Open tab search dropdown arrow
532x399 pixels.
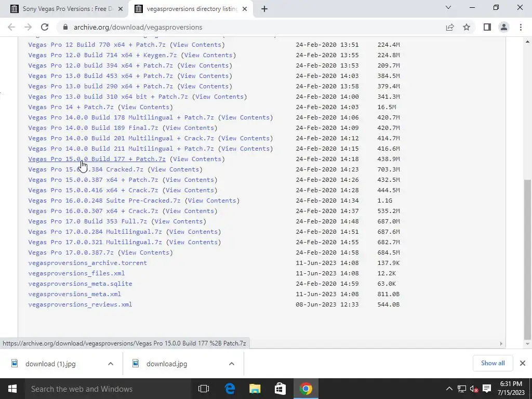click(x=448, y=7)
